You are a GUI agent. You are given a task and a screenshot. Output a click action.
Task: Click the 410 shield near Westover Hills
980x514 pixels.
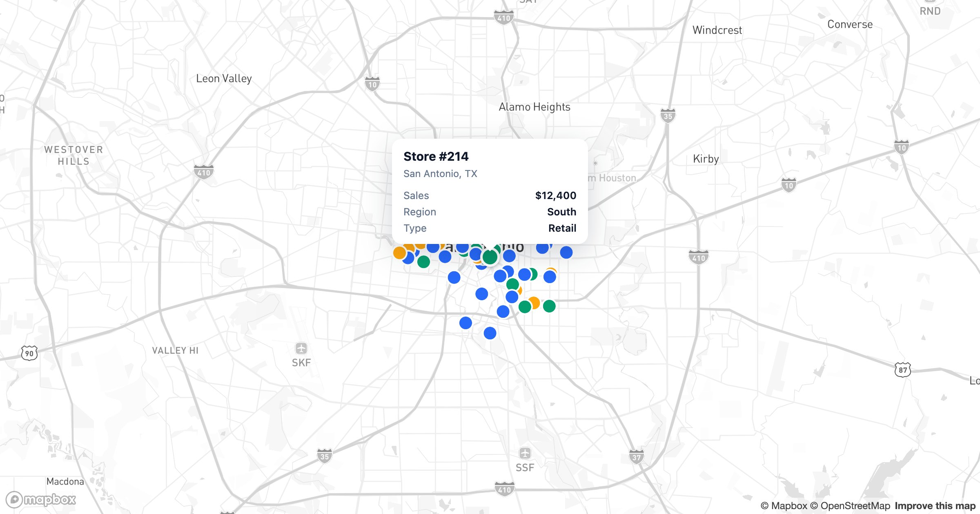coord(204,172)
